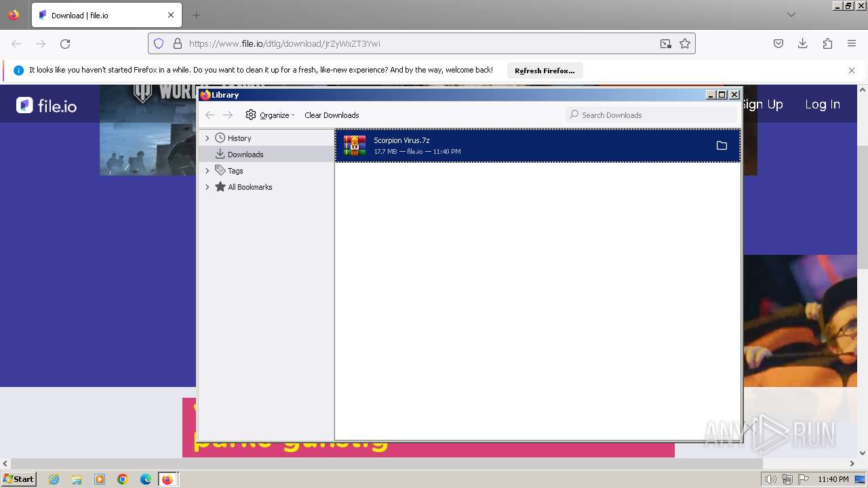
Task: Open Windows Explorer from taskbar
Action: pos(77,479)
